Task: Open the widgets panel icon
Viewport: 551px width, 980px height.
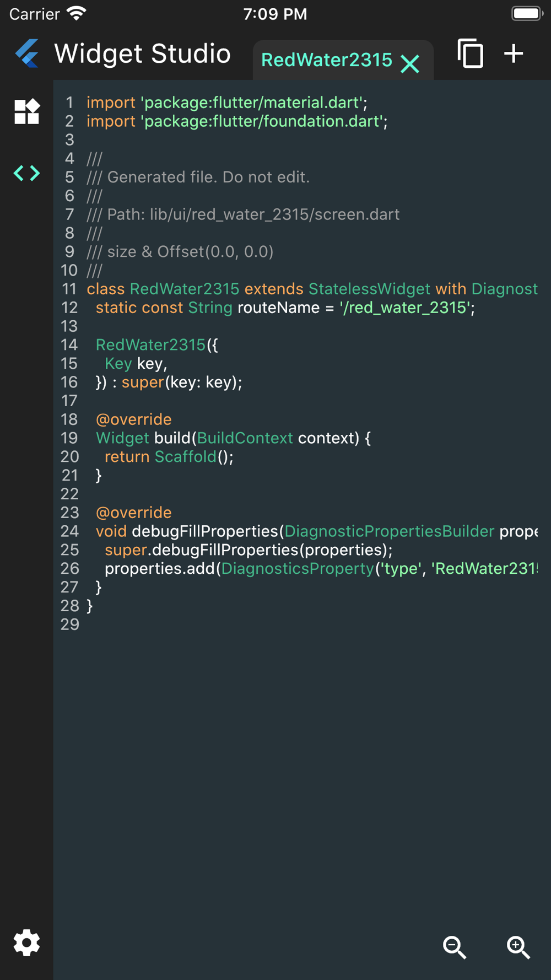Action: tap(26, 111)
